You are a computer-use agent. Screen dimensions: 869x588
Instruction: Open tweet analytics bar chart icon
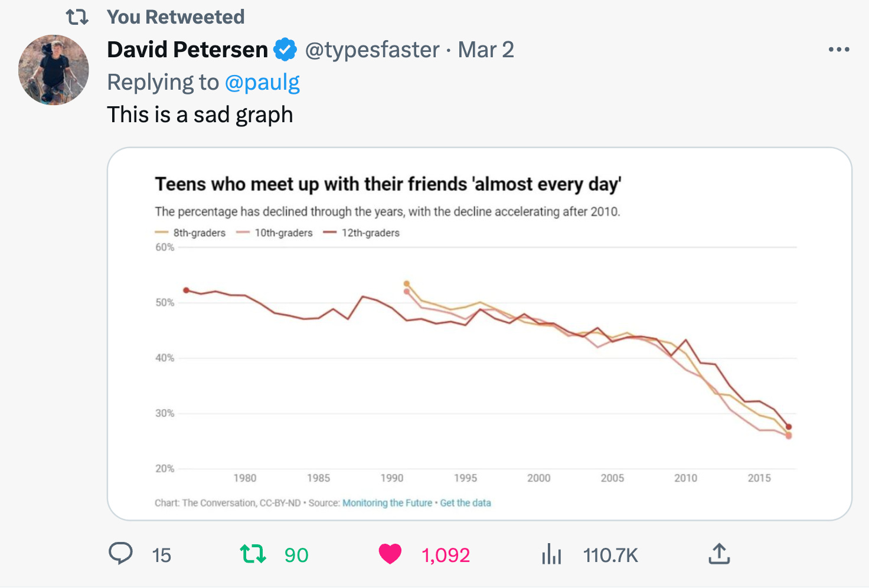551,554
